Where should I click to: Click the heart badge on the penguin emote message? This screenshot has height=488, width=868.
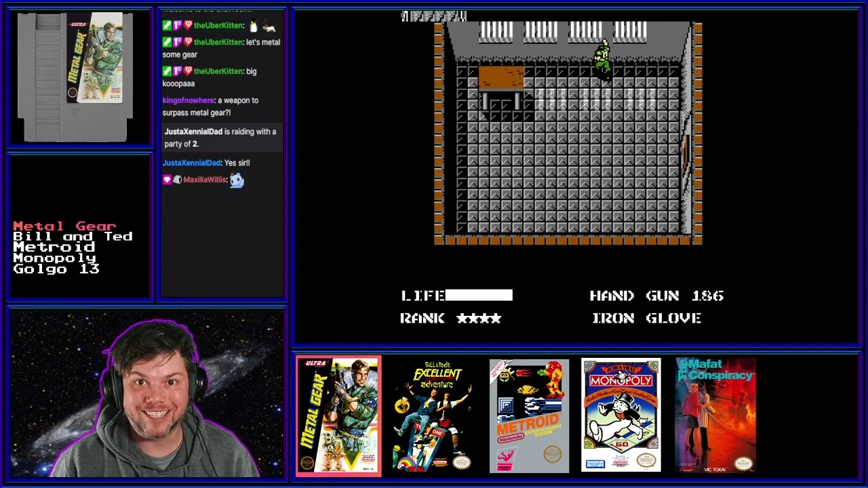188,26
